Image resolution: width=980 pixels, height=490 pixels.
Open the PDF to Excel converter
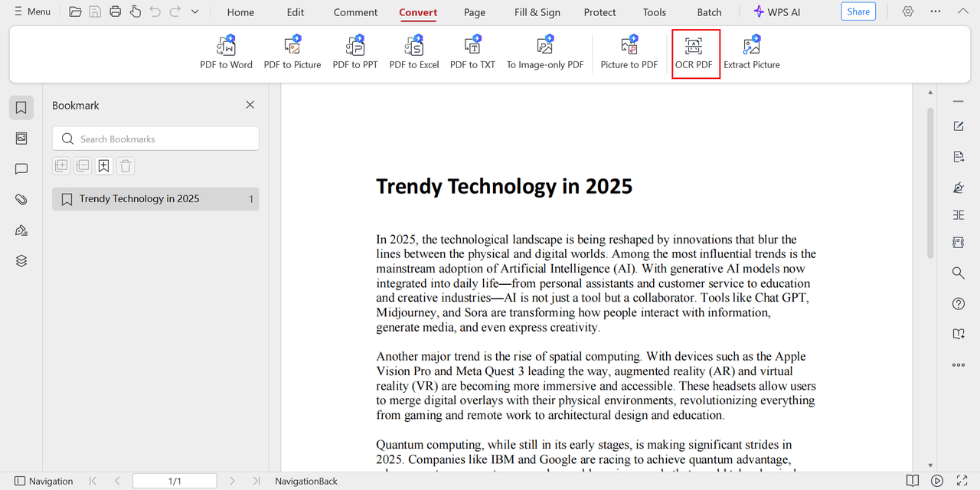click(413, 53)
